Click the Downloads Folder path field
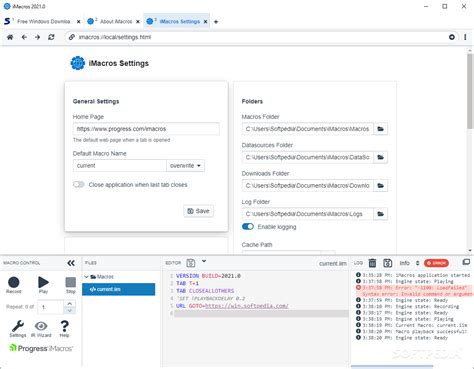The height and width of the screenshot is (369, 474). pos(308,186)
